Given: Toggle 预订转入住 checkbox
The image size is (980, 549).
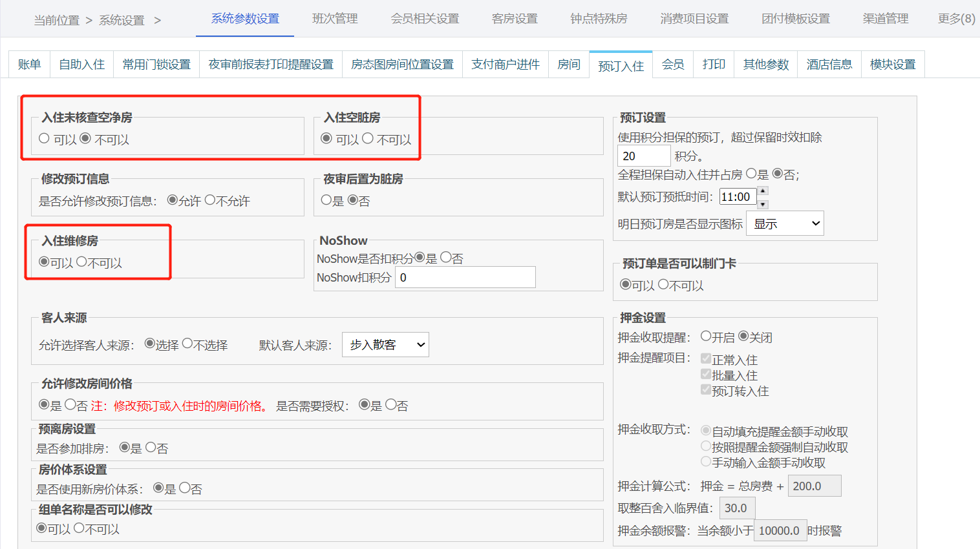Looking at the screenshot, I should coord(706,389).
